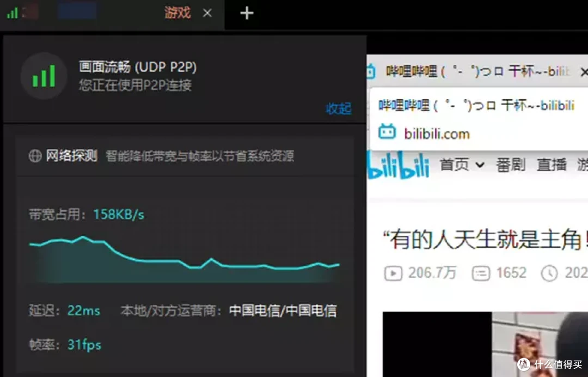This screenshot has height=377, width=588.
Task: Click the bilibili logo in site header
Action: coord(399,166)
